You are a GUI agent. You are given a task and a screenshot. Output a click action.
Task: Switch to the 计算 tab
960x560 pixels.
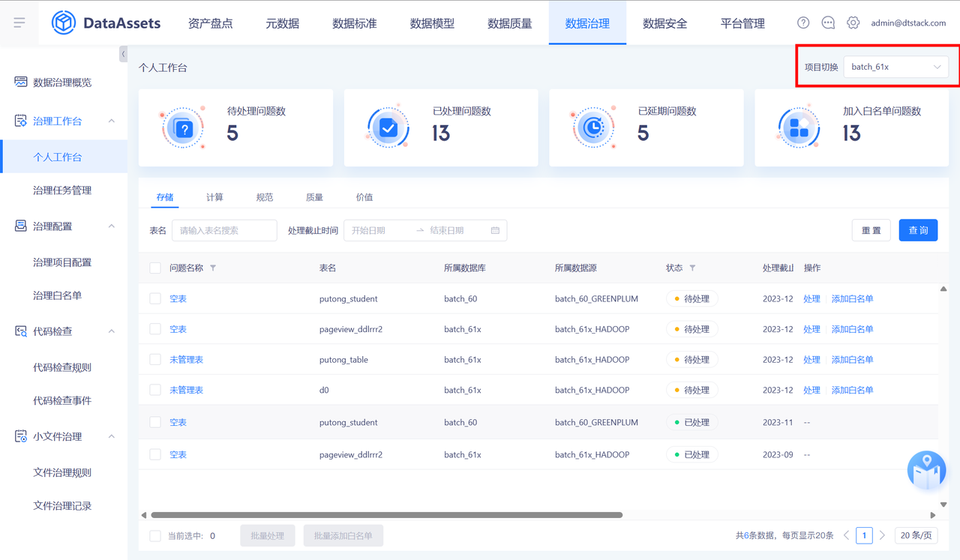(x=214, y=197)
